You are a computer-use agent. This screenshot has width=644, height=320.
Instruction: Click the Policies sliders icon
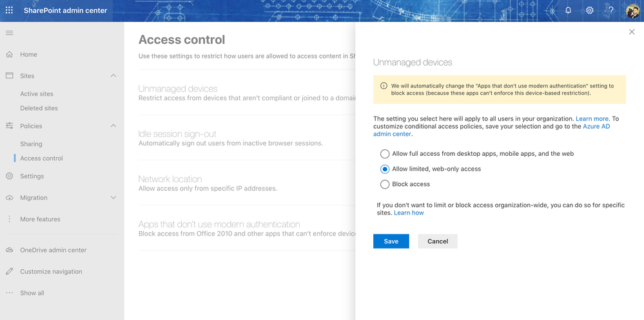10,126
